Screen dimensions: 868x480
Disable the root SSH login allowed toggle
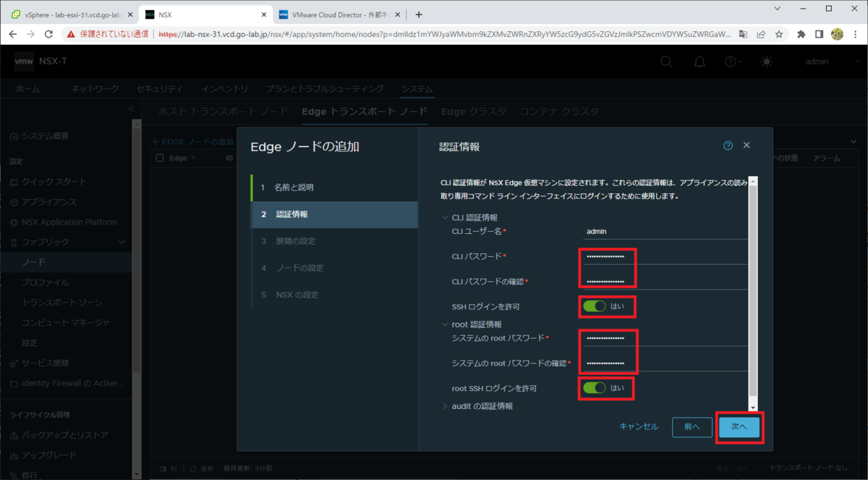click(x=595, y=388)
